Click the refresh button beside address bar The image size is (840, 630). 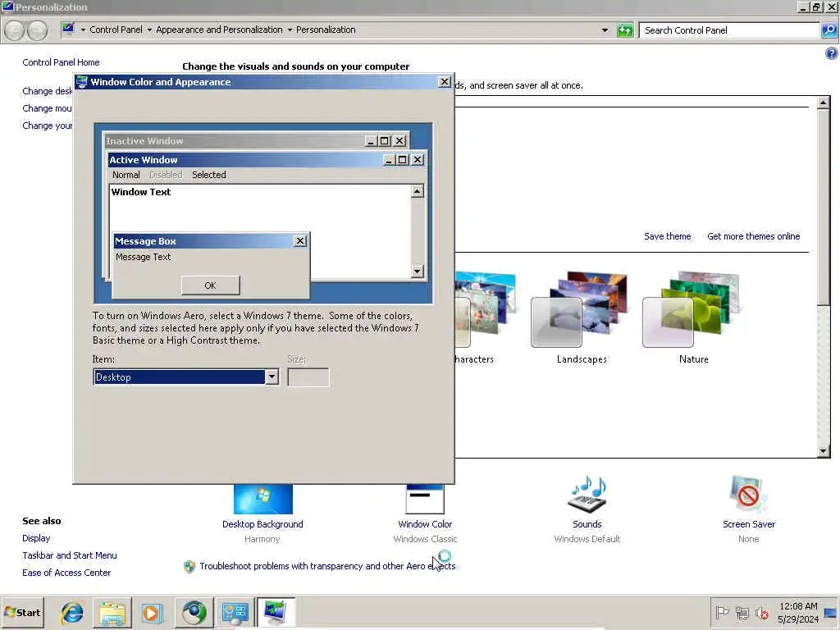click(624, 30)
